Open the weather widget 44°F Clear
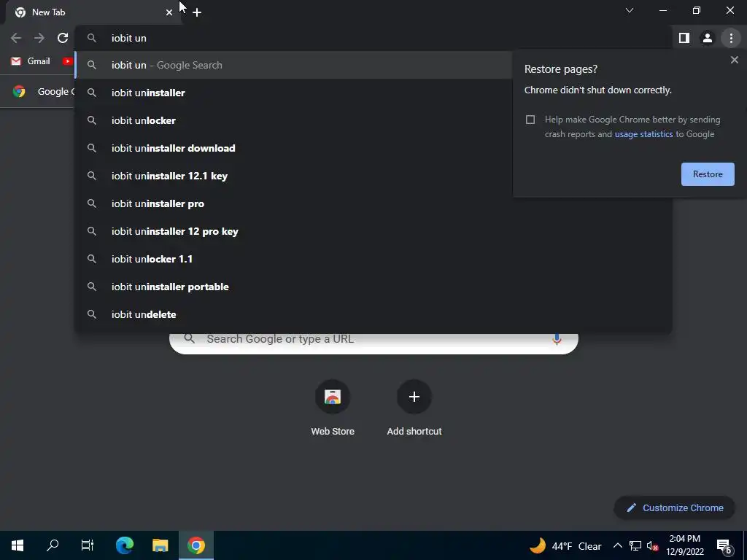Screen dimensions: 747x560 565,546
